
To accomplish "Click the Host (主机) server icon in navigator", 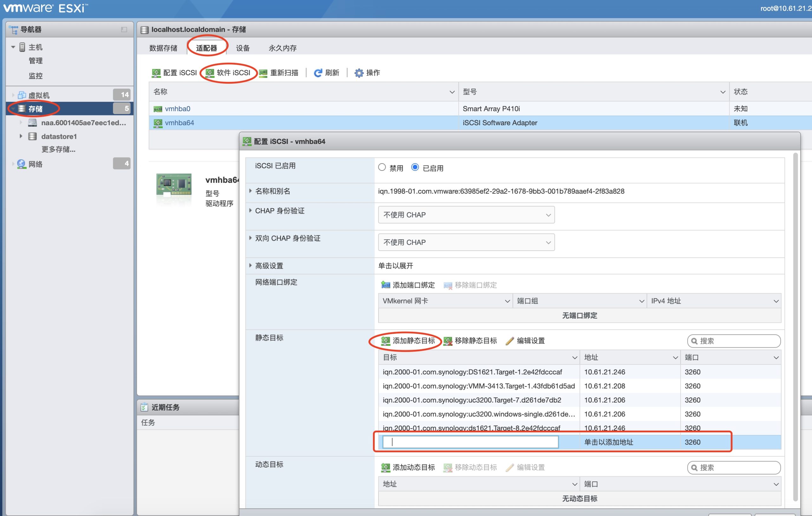I will pyautogui.click(x=22, y=47).
